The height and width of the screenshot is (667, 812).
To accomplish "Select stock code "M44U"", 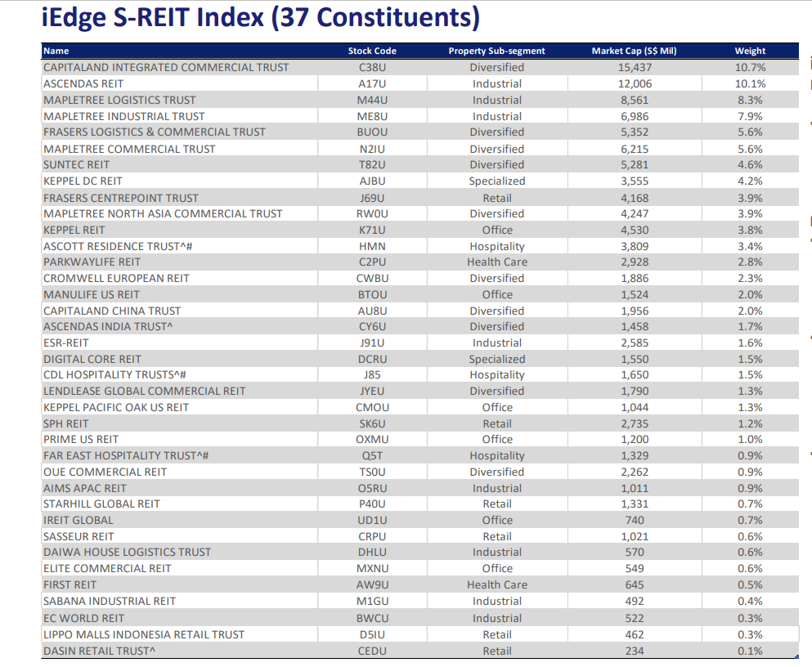I will (x=372, y=100).
